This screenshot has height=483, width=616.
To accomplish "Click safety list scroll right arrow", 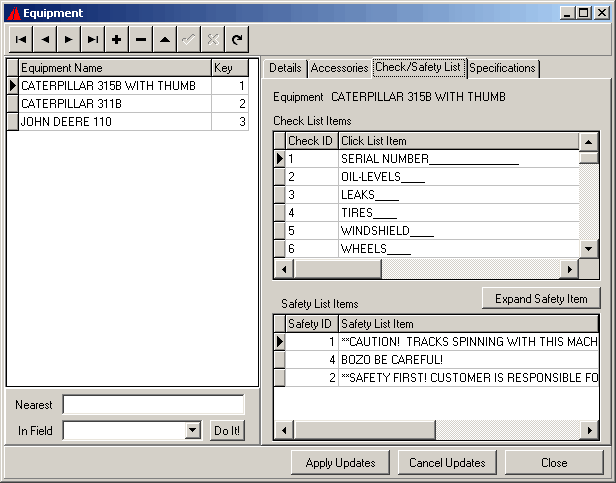I will (x=589, y=430).
